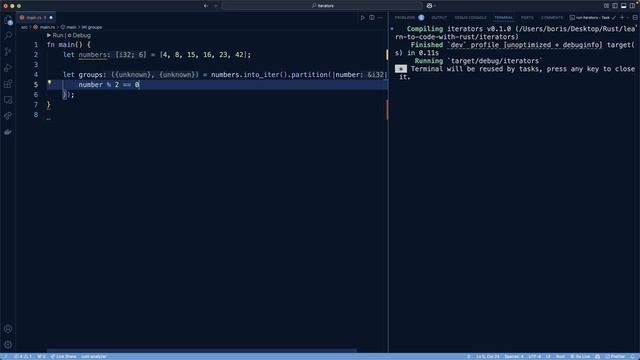
Task: Open the Run and Debug view
Action: pyautogui.click(x=8, y=68)
